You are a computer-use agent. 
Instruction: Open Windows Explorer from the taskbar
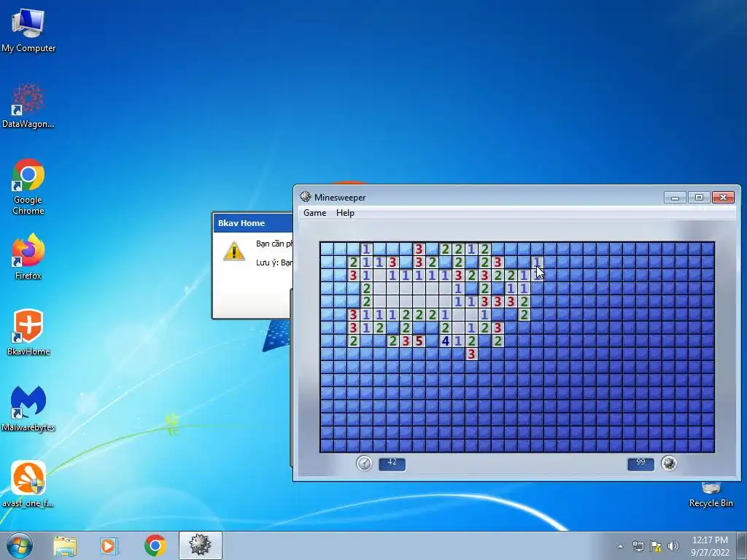[x=65, y=545]
